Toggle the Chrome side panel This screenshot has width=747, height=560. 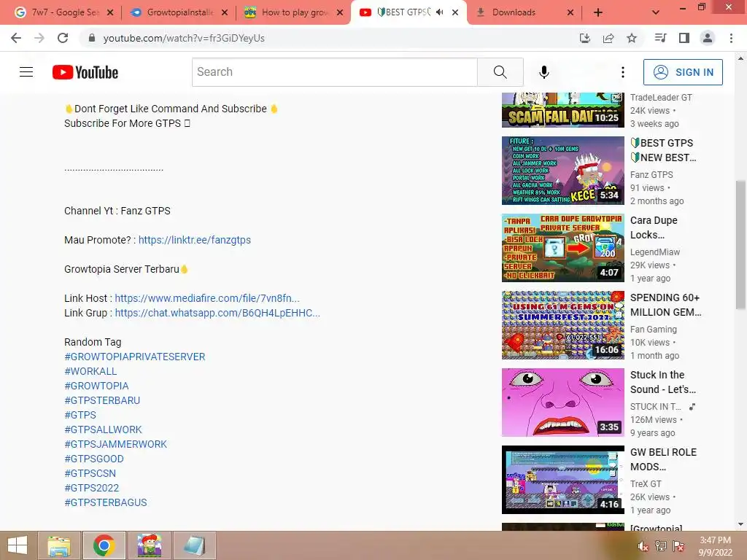tap(684, 38)
